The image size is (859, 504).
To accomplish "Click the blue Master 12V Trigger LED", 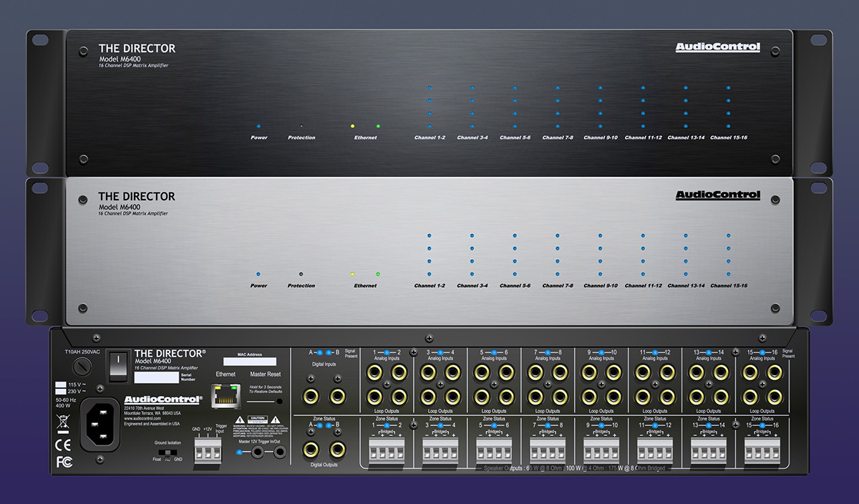I will click(x=239, y=452).
